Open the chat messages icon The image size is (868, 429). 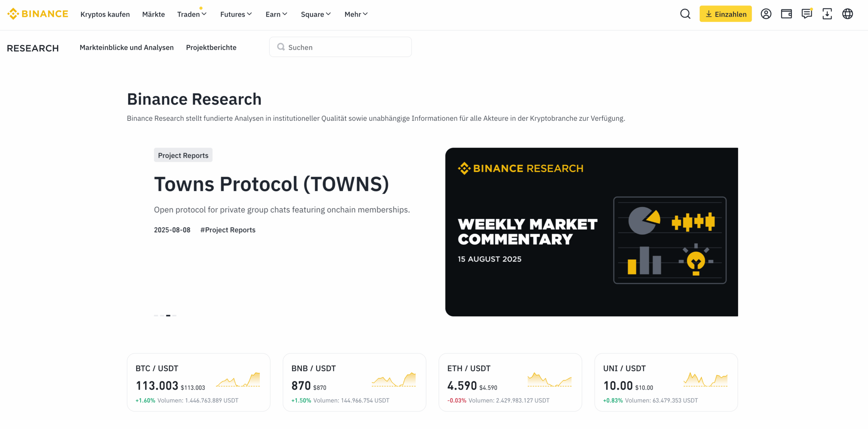pyautogui.click(x=807, y=14)
